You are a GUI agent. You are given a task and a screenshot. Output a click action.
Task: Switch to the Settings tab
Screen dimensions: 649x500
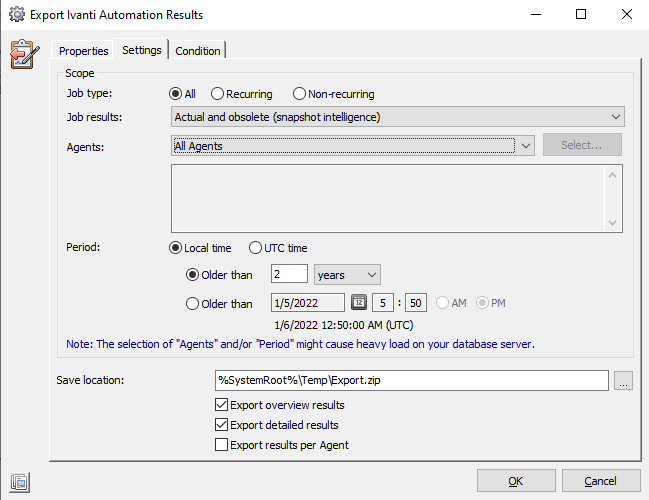(x=142, y=50)
